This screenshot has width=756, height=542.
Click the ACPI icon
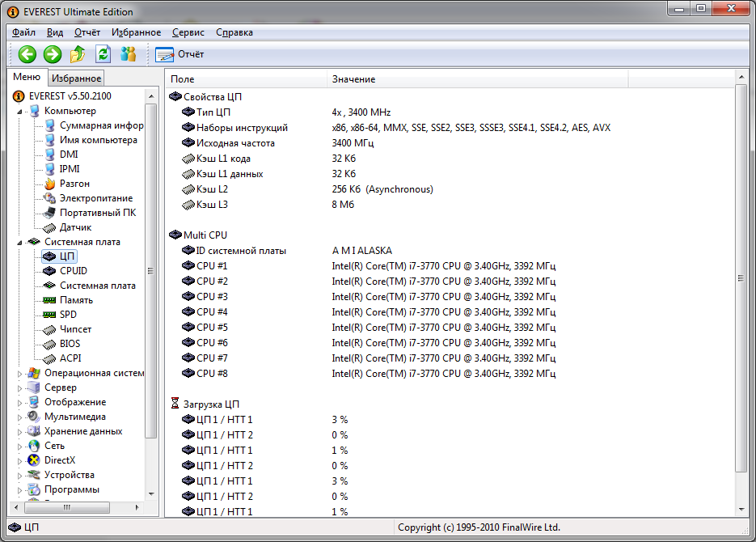[x=49, y=358]
